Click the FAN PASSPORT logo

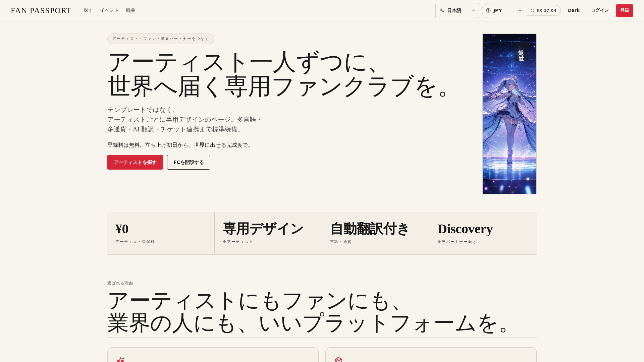(x=41, y=10)
